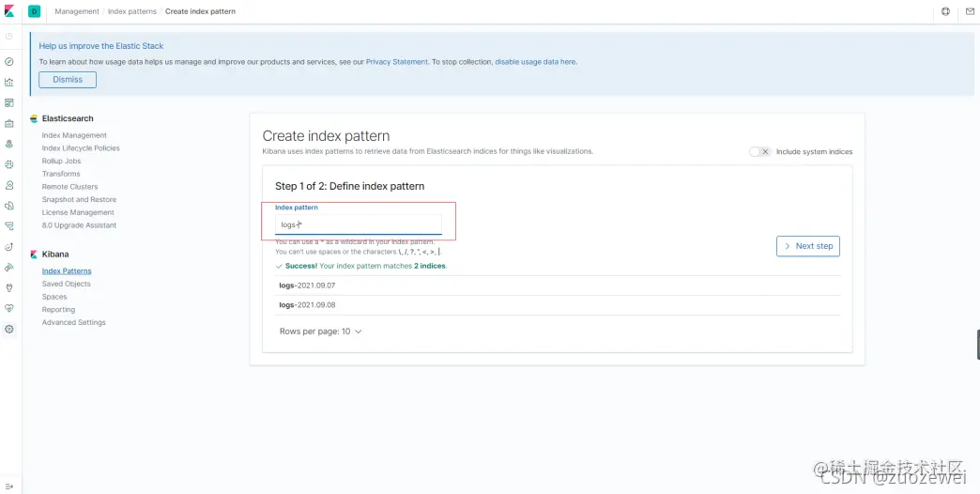Viewport: 980px width, 494px height.
Task: Open Maps from the sidebar icon
Action: click(9, 144)
